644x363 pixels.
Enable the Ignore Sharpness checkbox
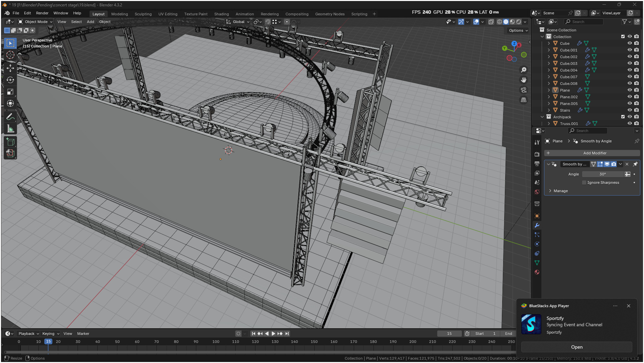point(584,183)
